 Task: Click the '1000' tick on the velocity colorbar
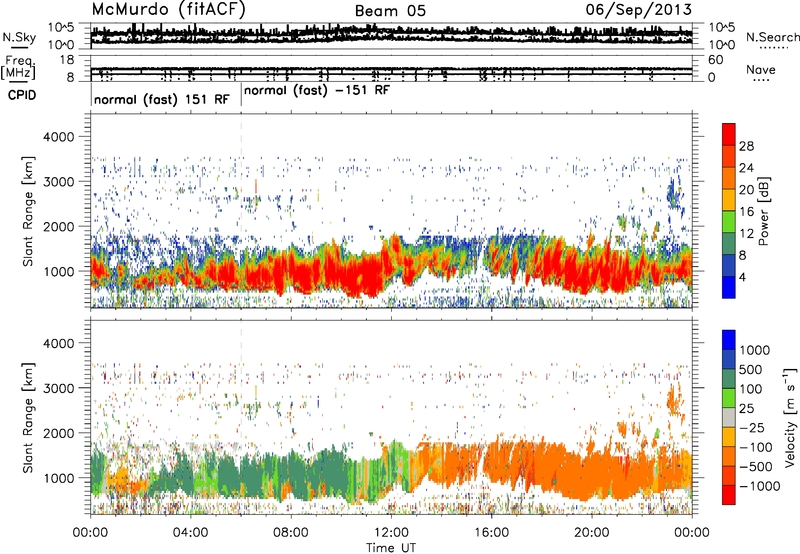[x=755, y=350]
